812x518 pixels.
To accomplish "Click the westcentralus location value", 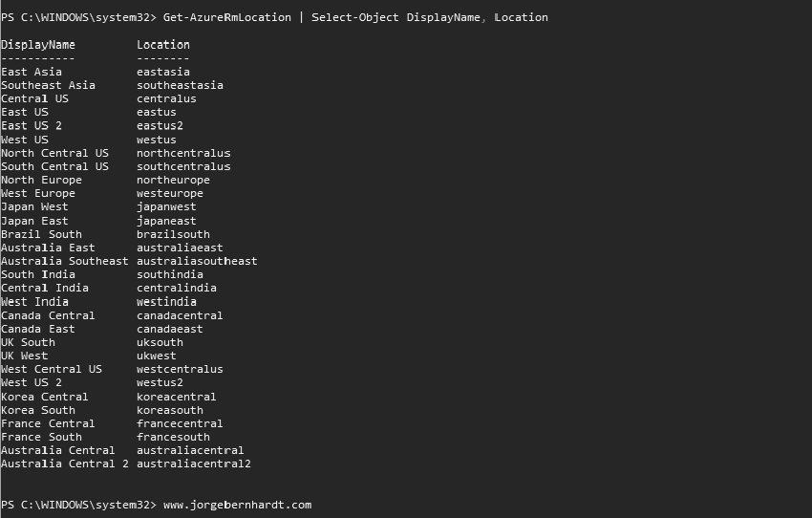I will pyautogui.click(x=180, y=369).
